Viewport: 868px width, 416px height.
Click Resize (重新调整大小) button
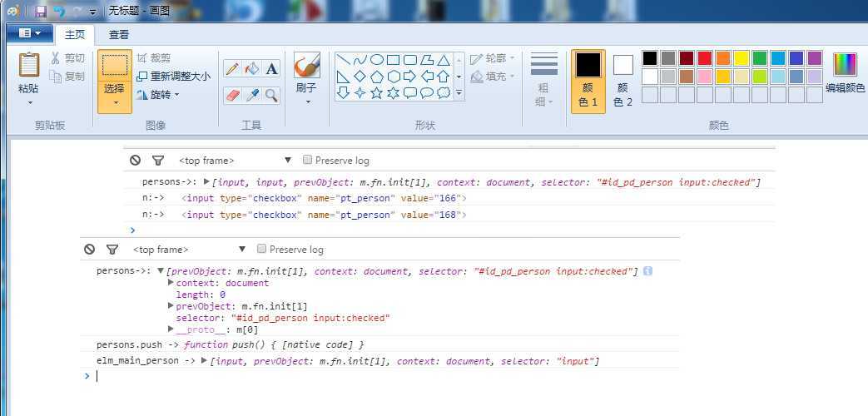tap(173, 77)
